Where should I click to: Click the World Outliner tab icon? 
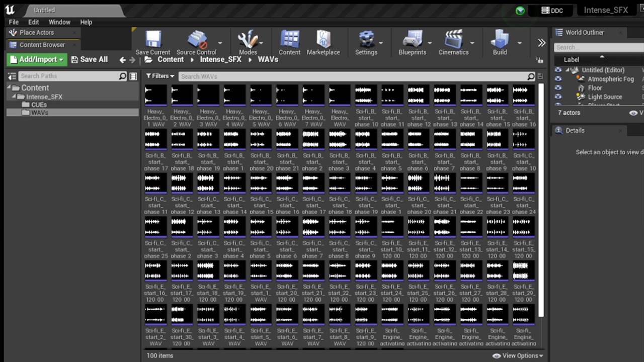coord(558,32)
